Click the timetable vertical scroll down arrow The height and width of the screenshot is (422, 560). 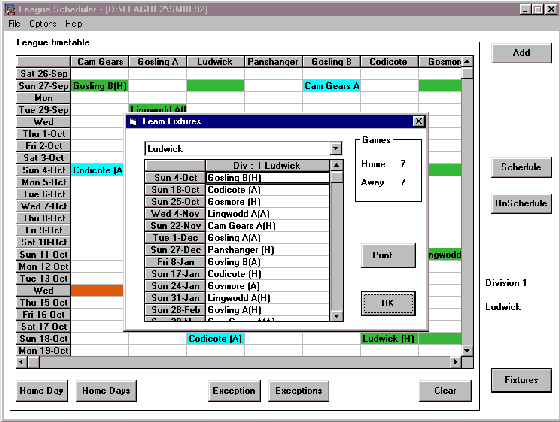tap(467, 351)
